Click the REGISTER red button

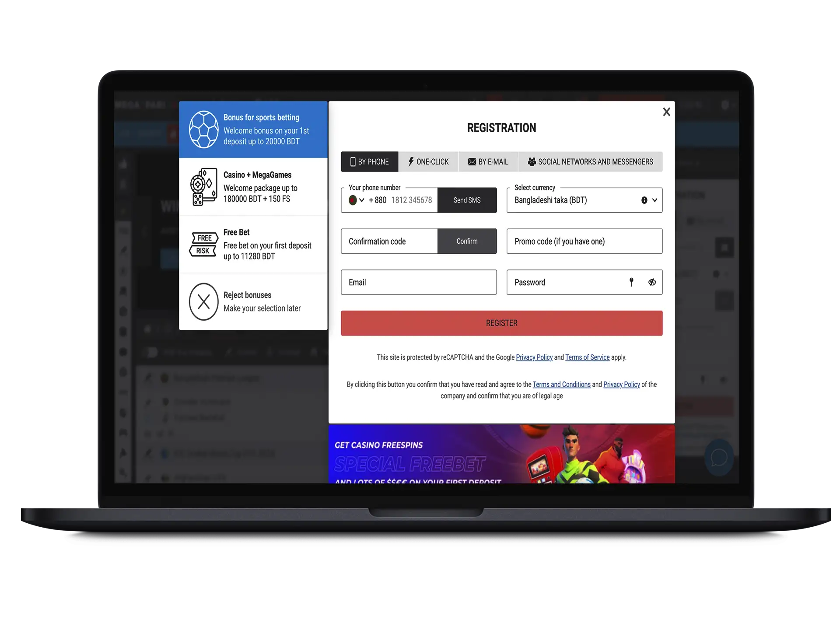(500, 323)
